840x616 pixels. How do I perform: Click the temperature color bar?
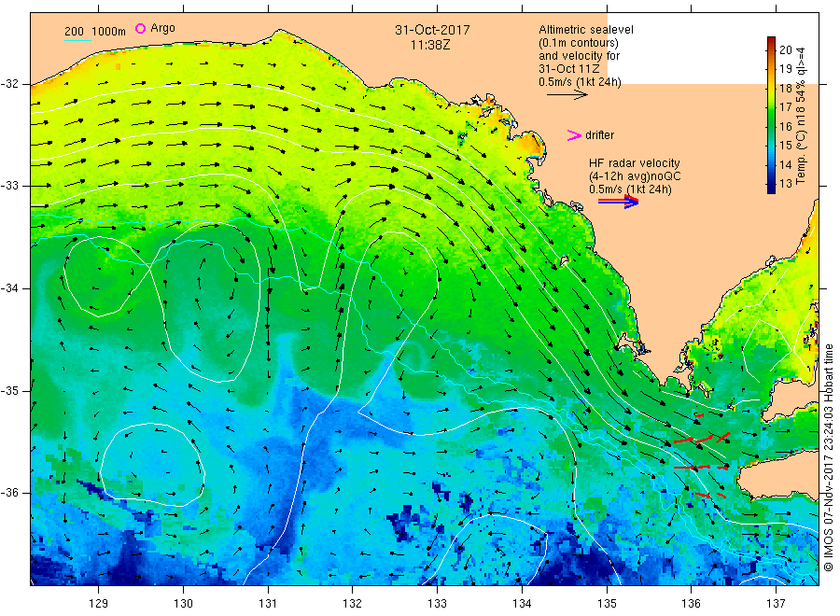point(772,115)
